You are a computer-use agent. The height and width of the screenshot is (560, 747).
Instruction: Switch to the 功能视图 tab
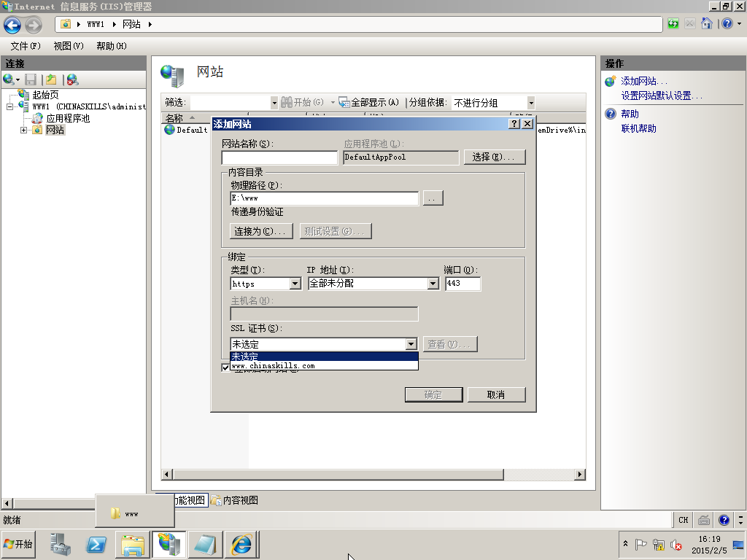click(x=189, y=500)
